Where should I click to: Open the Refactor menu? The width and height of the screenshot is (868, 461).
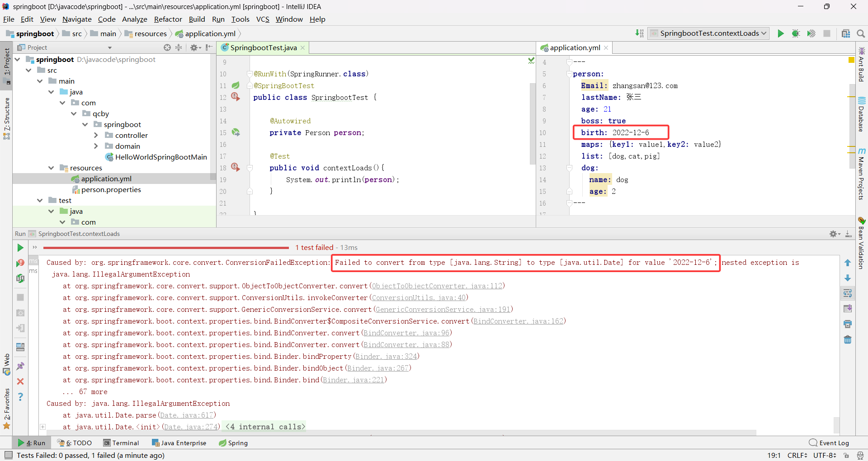tap(168, 19)
